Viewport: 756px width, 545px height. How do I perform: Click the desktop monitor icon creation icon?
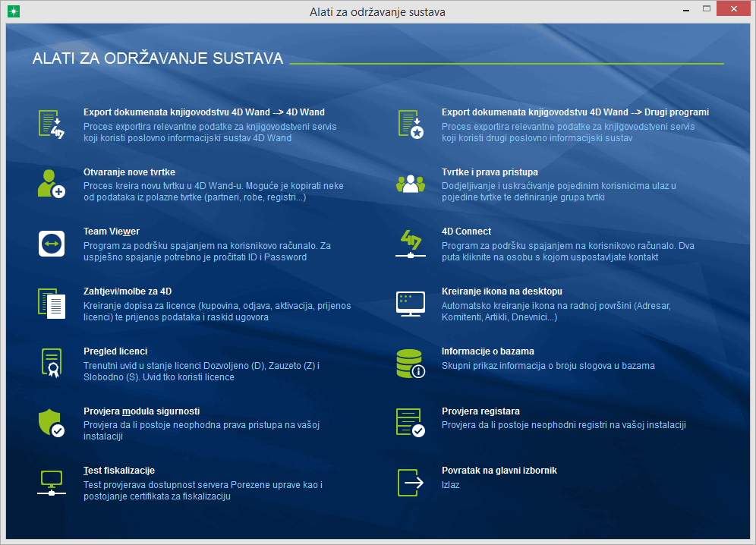tap(411, 304)
